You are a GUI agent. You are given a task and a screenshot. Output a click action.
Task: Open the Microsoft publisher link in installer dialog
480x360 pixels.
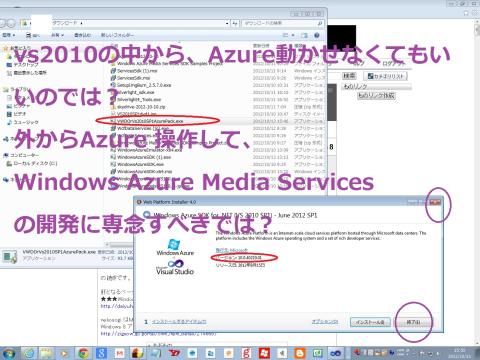click(x=231, y=250)
